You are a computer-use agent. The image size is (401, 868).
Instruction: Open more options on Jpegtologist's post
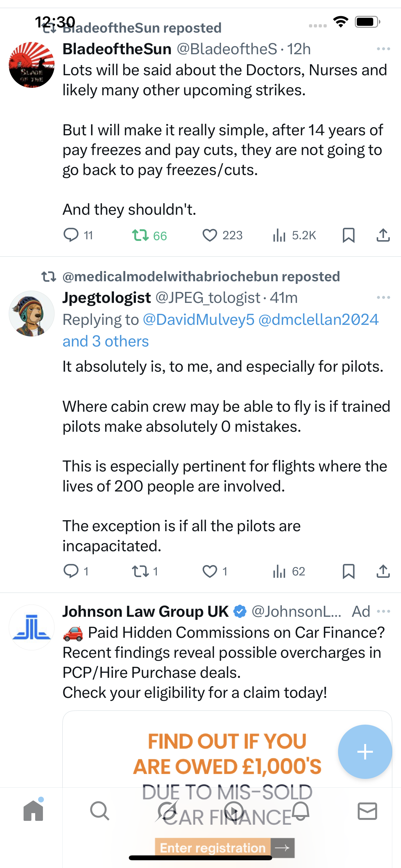pos(383,297)
